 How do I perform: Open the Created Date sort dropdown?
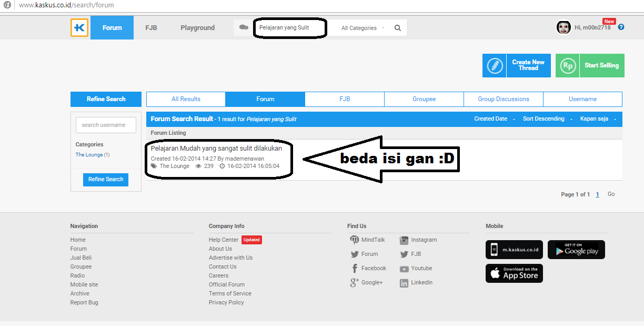[x=495, y=119]
